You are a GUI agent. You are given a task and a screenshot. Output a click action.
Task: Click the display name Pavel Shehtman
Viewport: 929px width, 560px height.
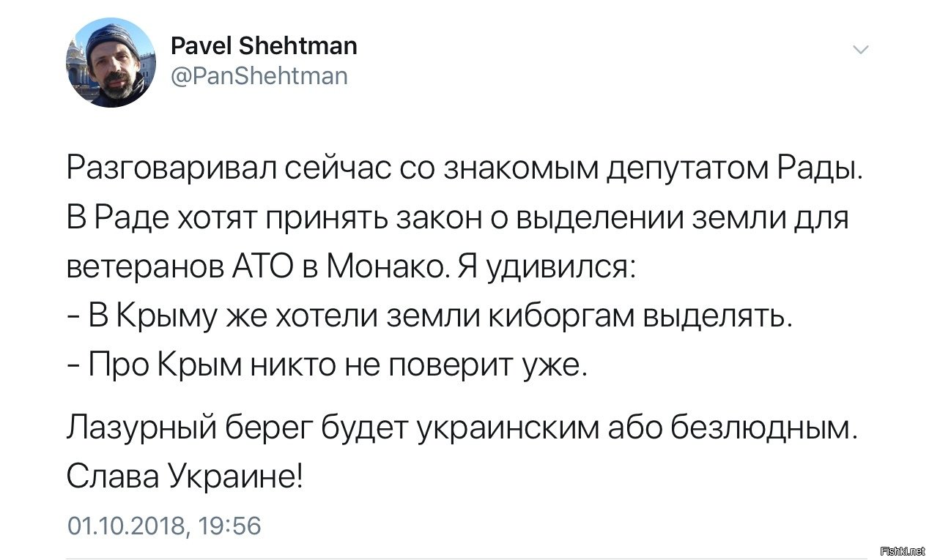point(264,46)
